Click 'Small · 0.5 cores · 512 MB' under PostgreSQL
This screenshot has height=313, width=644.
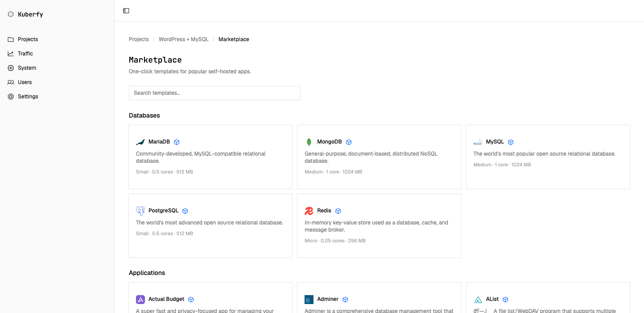[x=165, y=233]
